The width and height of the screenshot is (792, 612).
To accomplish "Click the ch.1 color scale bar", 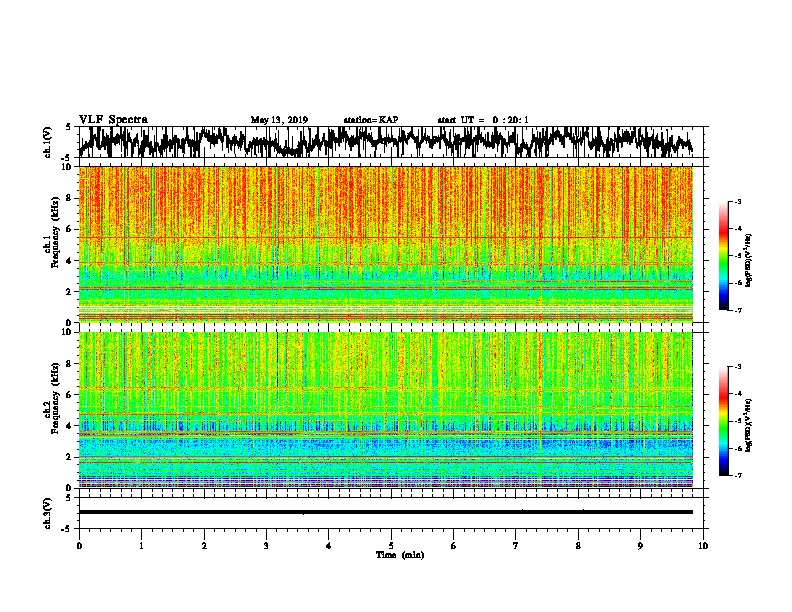I will (723, 256).
